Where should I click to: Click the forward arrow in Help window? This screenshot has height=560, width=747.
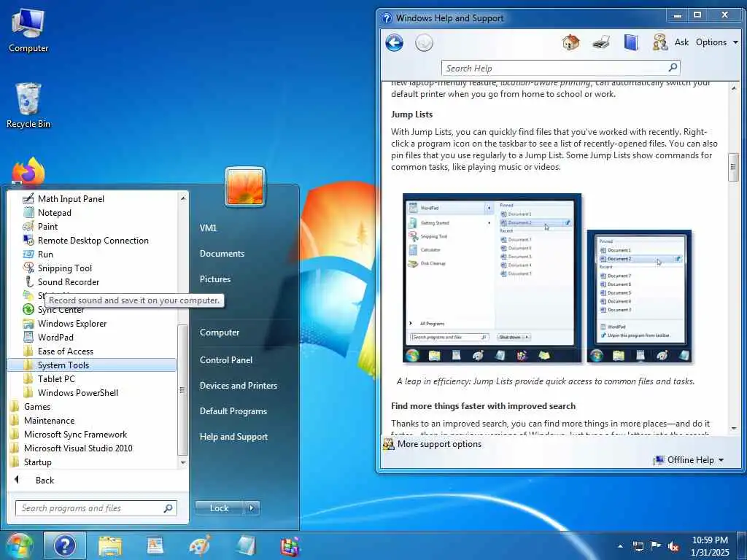tap(424, 43)
